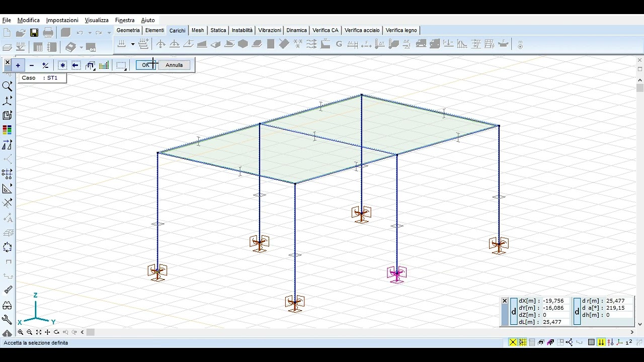This screenshot has width=644, height=362.
Task: Click the truck moving load icon
Action: [x=422, y=44]
